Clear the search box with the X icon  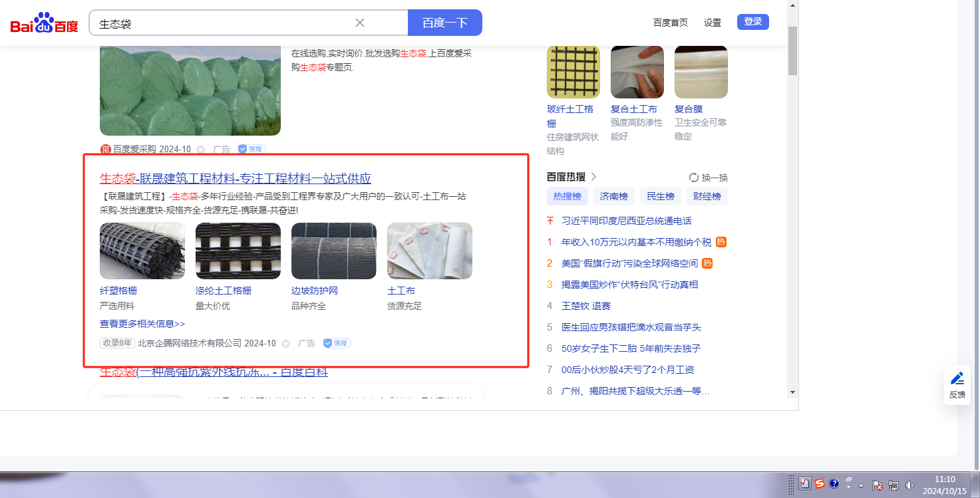tap(360, 23)
